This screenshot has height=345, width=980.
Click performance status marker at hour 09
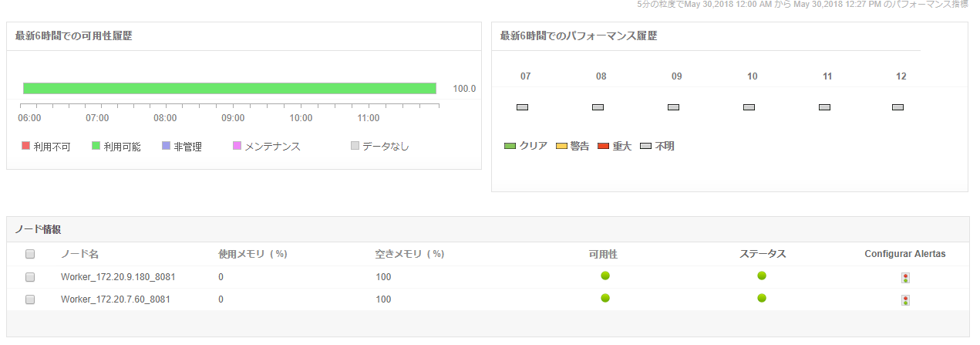[x=673, y=107]
